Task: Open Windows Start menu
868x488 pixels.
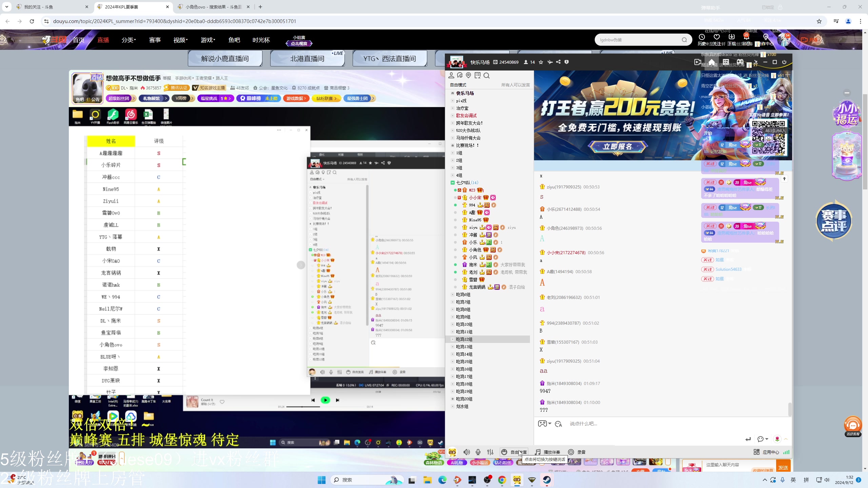Action: [321, 480]
